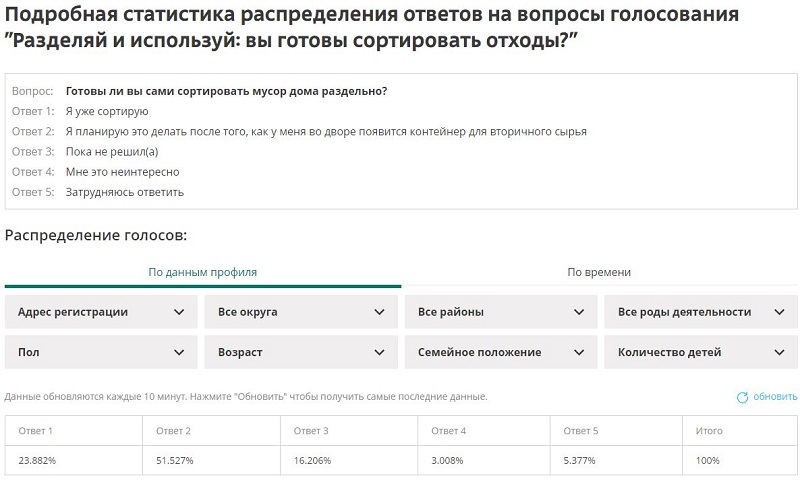
Task: Click the chevron arrow in Возраст filter
Action: 379,352
